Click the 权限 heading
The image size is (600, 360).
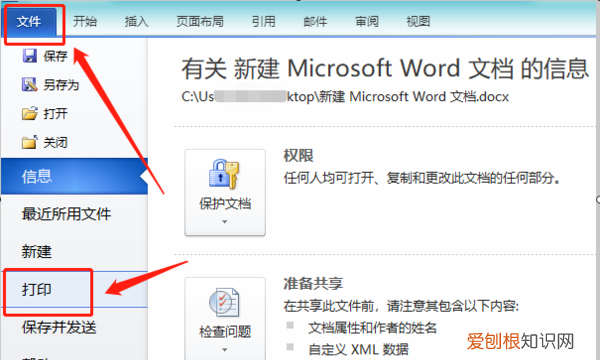(298, 156)
